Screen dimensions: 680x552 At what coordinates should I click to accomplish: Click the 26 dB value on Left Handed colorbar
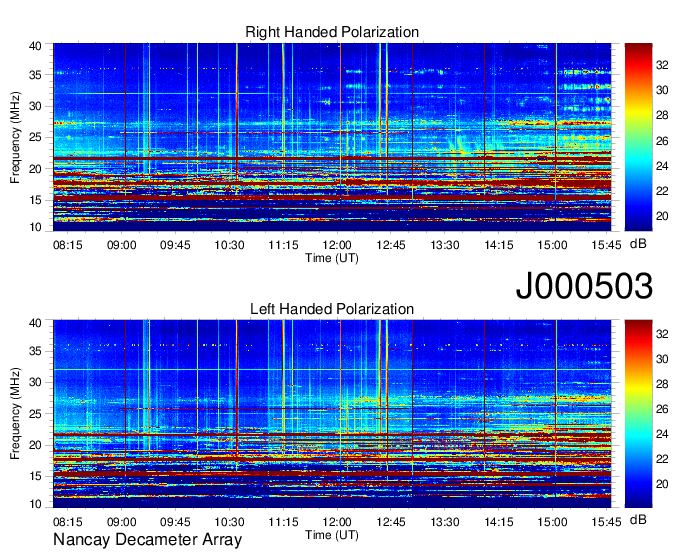(x=662, y=409)
